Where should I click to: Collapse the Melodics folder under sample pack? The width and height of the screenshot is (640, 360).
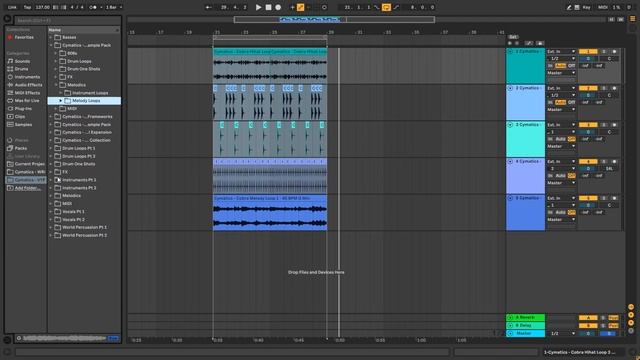56,85
